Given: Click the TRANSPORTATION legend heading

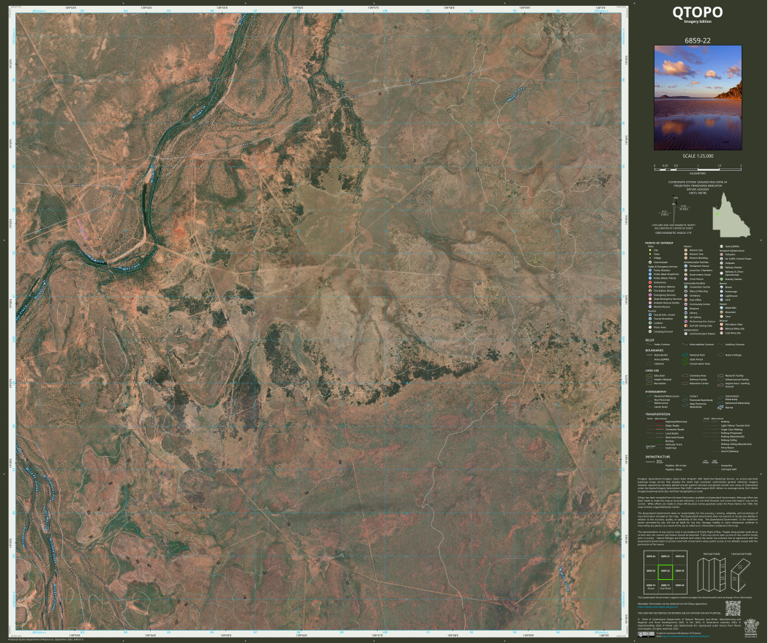Looking at the screenshot, I should click(658, 414).
